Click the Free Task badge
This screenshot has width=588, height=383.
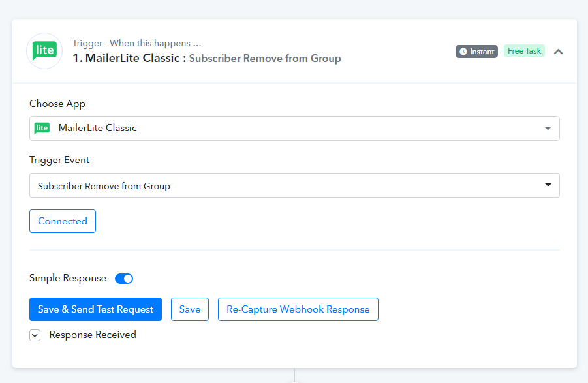point(524,51)
